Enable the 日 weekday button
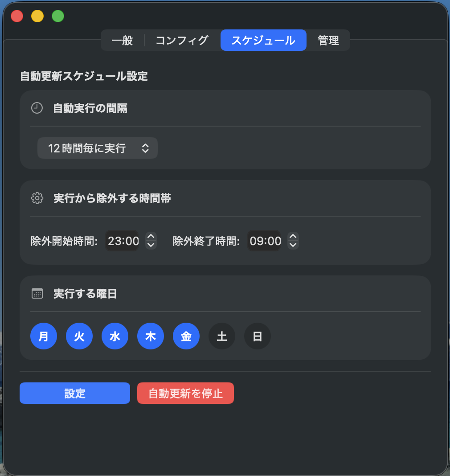Image resolution: width=450 pixels, height=476 pixels. click(257, 336)
